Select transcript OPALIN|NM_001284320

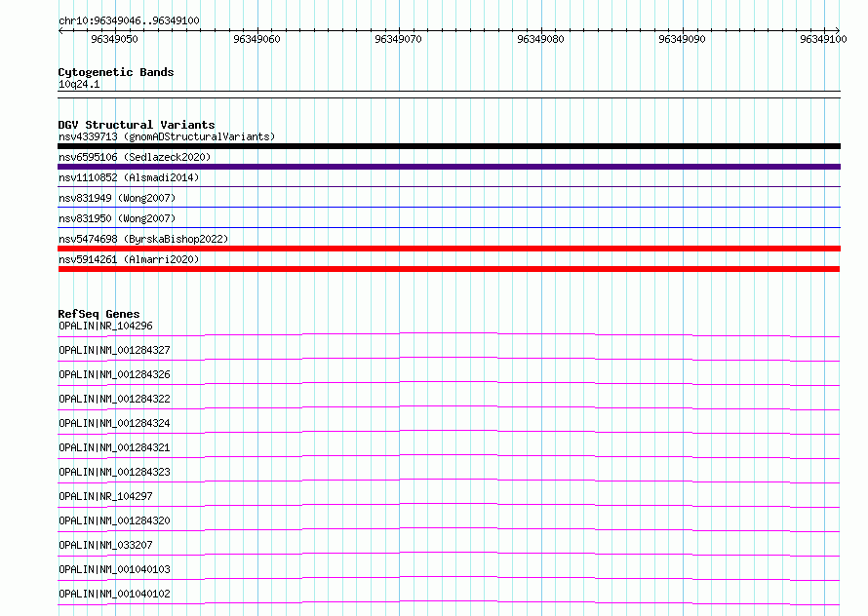tap(114, 520)
